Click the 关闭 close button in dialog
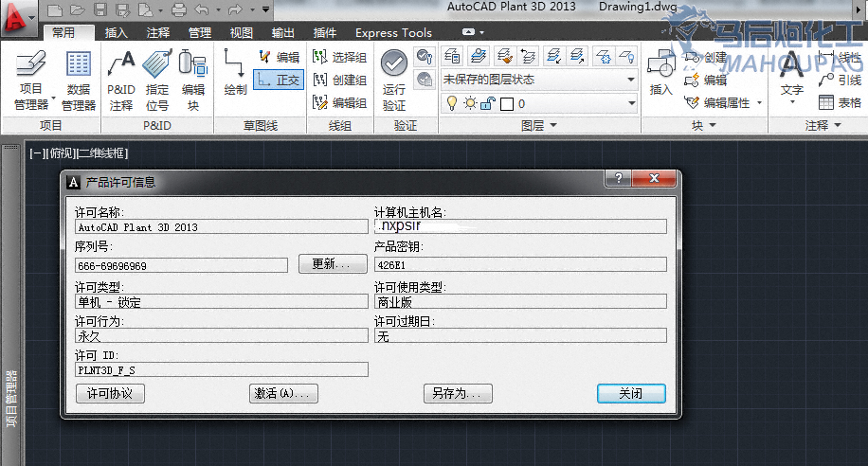The image size is (868, 466). pyautogui.click(x=631, y=393)
